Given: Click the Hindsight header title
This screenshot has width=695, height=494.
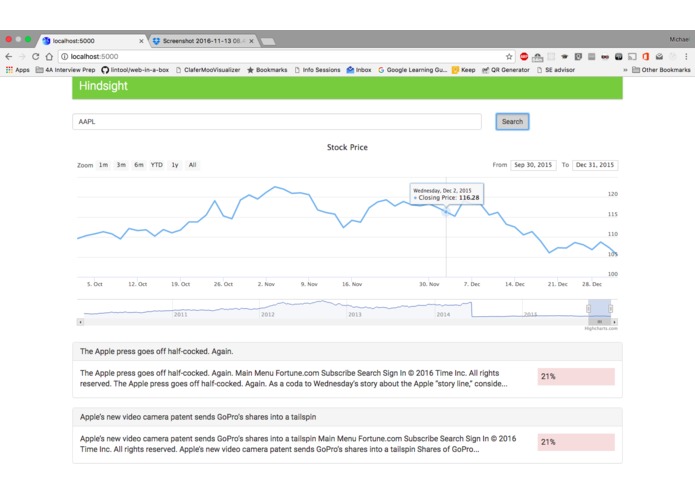Looking at the screenshot, I should (103, 86).
